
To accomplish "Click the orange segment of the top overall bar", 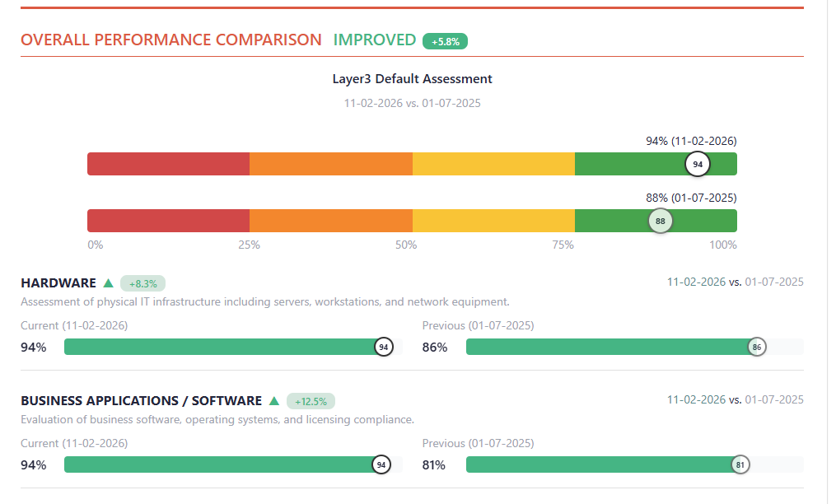I will [x=330, y=164].
